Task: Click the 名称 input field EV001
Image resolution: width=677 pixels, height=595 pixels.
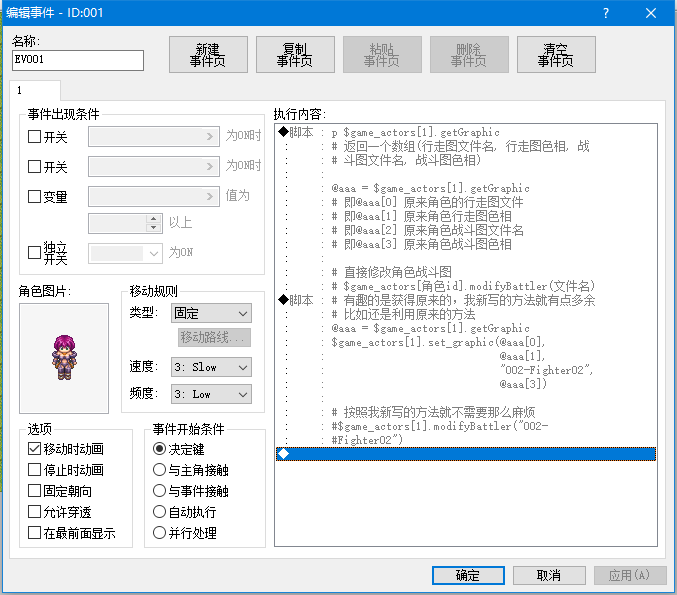Action: [x=78, y=60]
